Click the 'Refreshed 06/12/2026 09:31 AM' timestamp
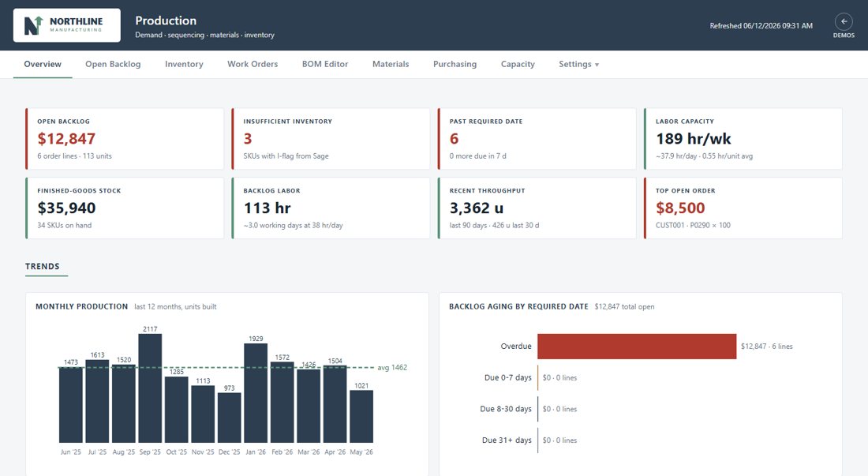 (761, 25)
